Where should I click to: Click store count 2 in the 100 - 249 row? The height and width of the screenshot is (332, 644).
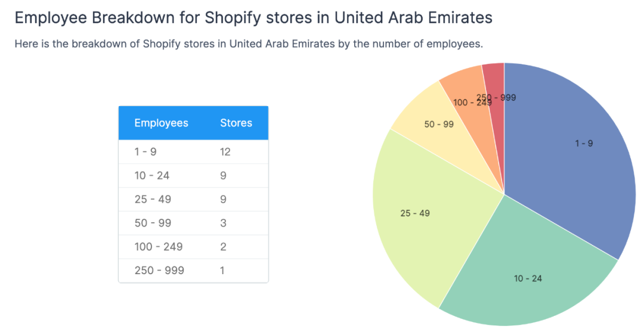[223, 247]
